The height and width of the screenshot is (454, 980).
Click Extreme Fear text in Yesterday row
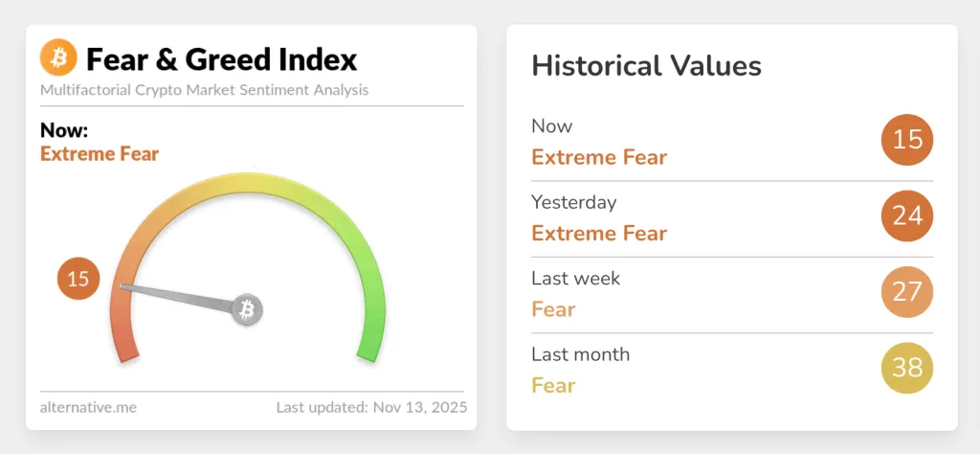pos(599,233)
